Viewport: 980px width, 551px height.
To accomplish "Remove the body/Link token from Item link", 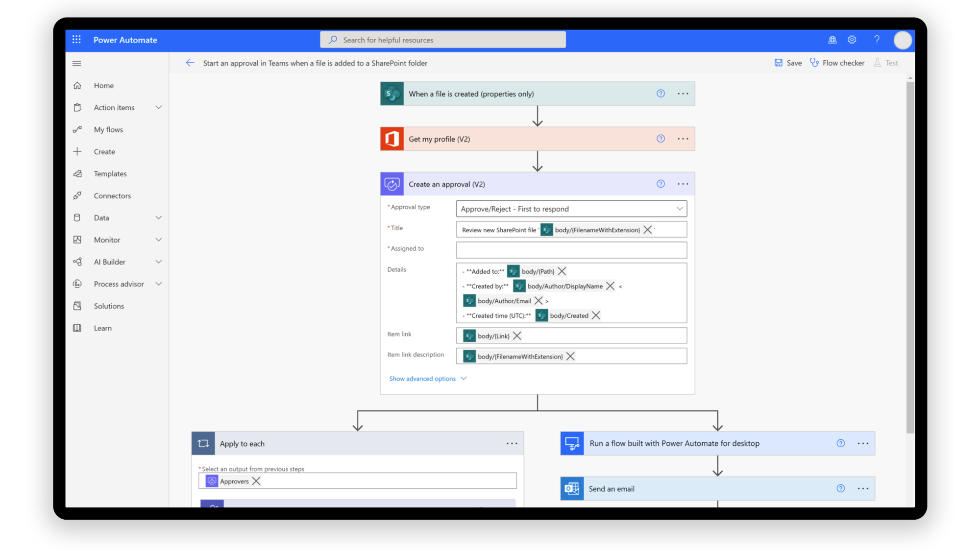I will [517, 335].
